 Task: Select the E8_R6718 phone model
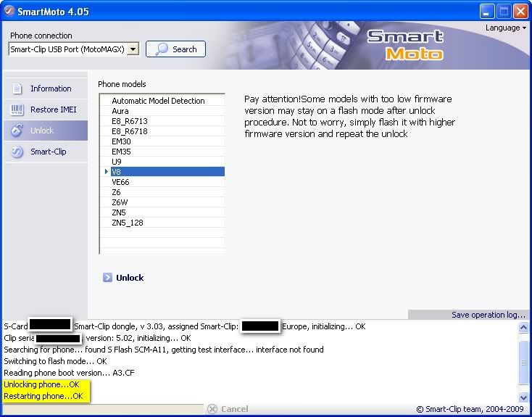167,131
